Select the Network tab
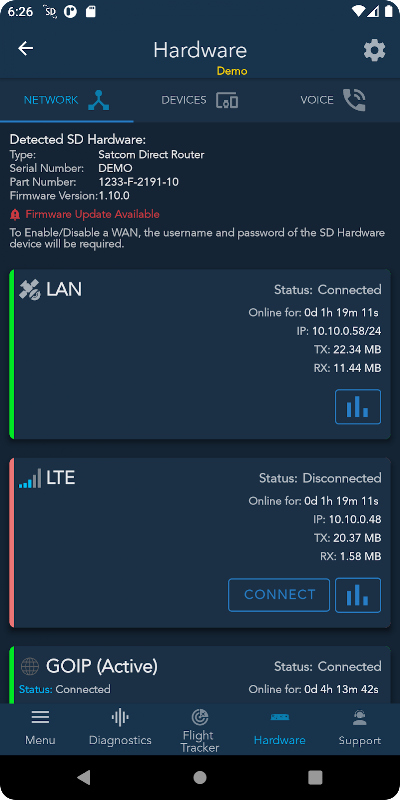This screenshot has width=400, height=800. click(x=67, y=100)
